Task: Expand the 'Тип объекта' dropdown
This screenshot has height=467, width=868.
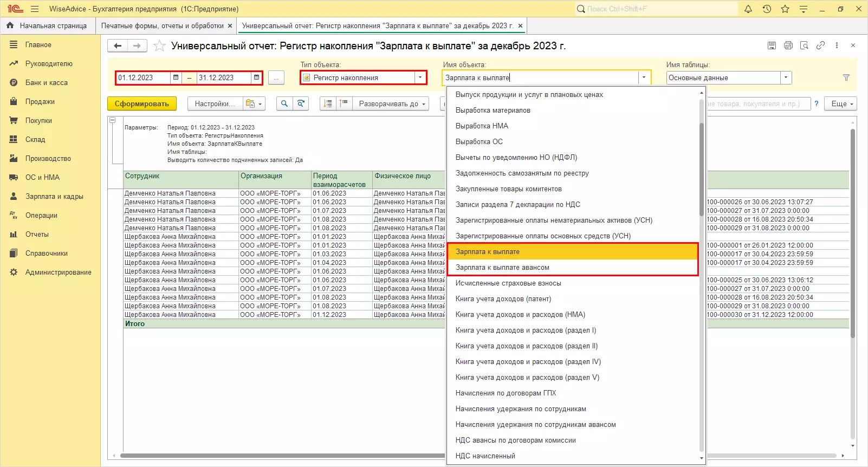Action: [420, 78]
